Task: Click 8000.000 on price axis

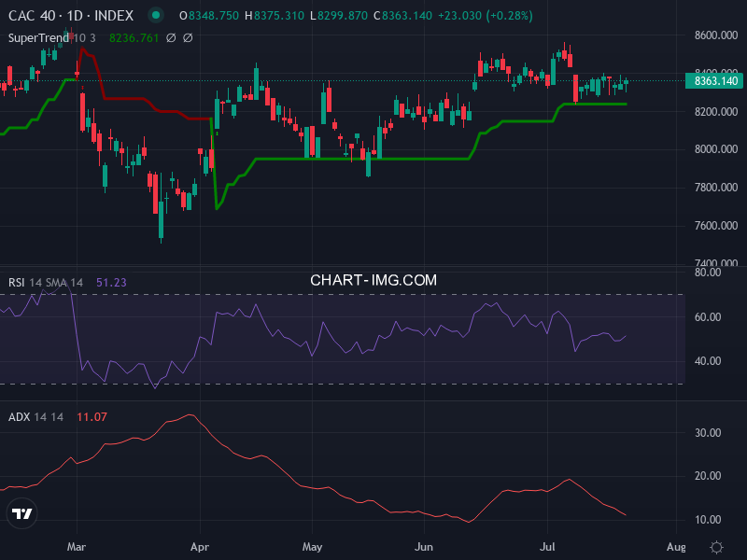Action: click(716, 149)
